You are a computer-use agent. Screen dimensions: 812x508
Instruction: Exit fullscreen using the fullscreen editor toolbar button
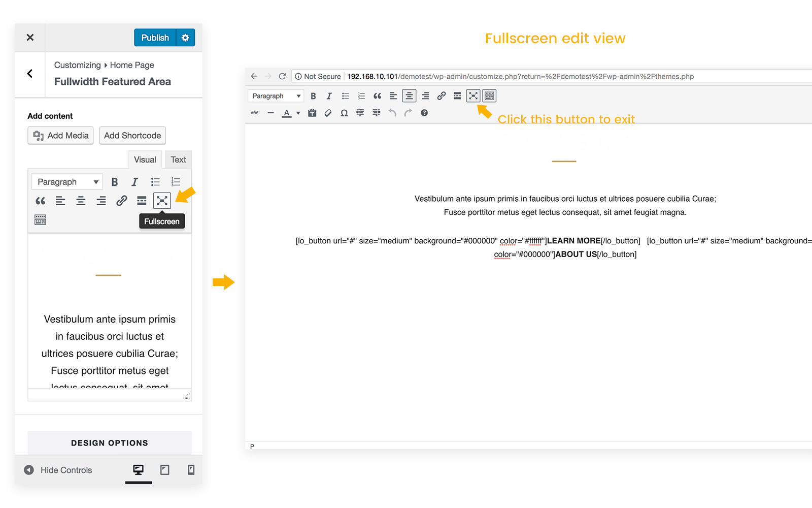(x=473, y=96)
